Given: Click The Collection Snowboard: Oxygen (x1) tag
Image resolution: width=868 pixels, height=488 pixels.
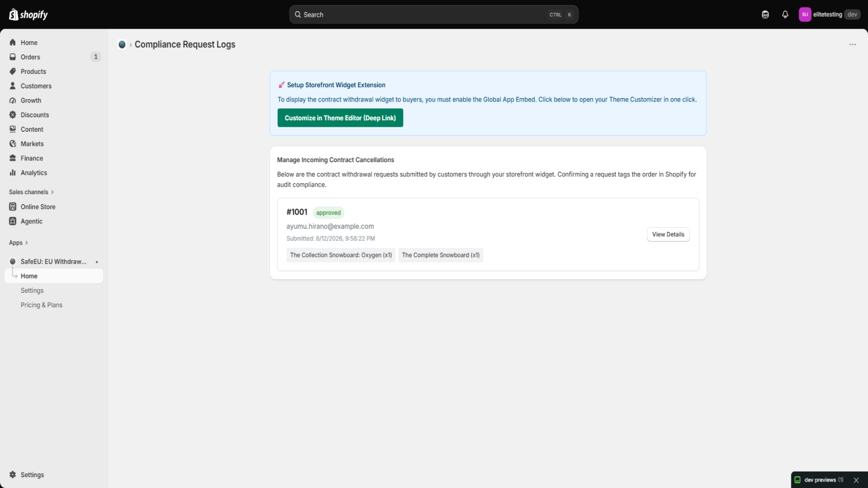Looking at the screenshot, I should tap(341, 255).
